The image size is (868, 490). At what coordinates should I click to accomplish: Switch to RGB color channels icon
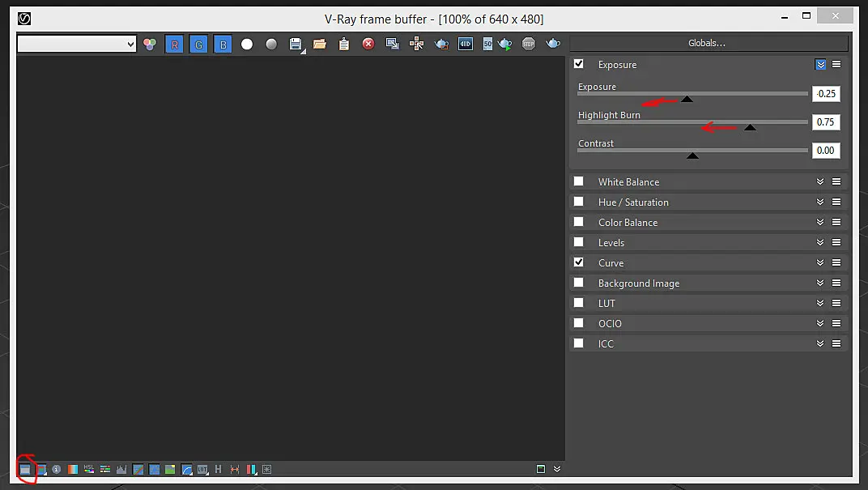[150, 45]
